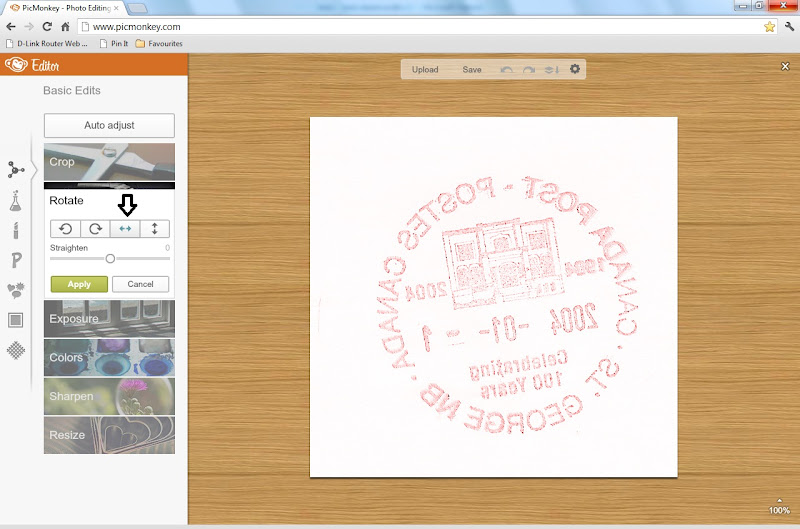Undo the last edit
The width and height of the screenshot is (800, 529).
507,69
